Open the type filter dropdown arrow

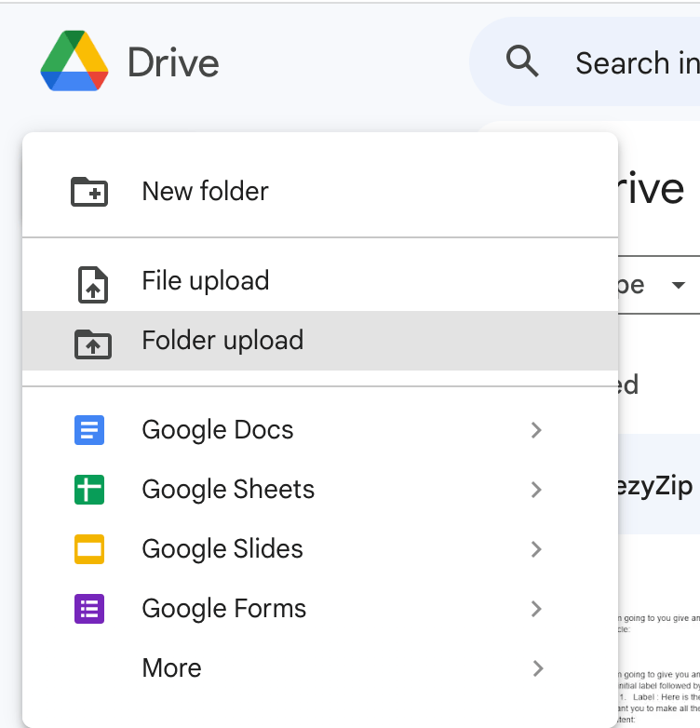tap(679, 285)
